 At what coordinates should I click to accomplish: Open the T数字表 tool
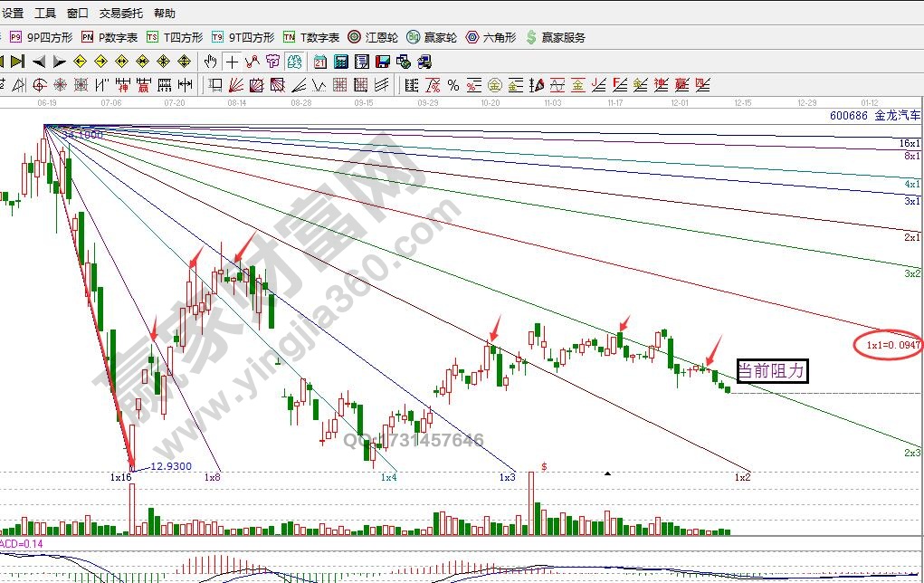point(311,37)
